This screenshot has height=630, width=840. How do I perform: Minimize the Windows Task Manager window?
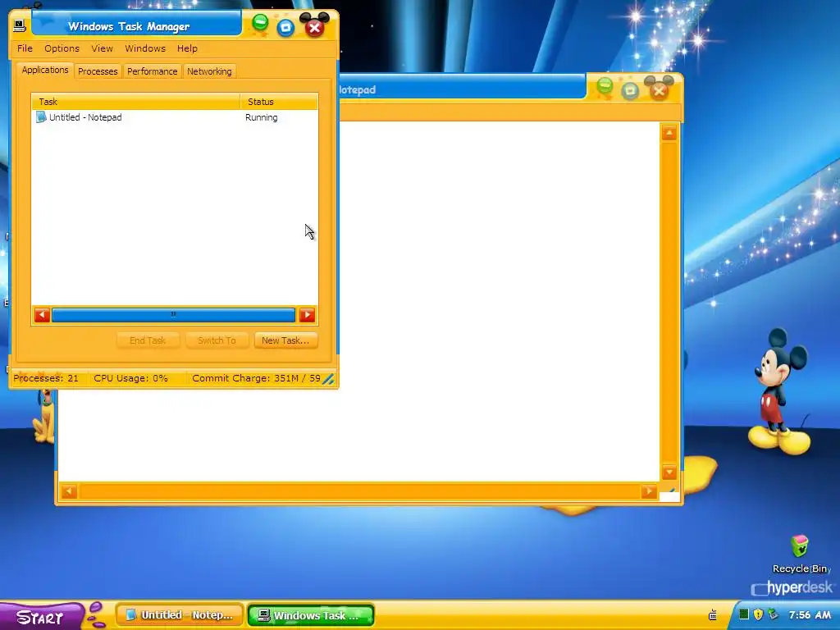tap(260, 23)
